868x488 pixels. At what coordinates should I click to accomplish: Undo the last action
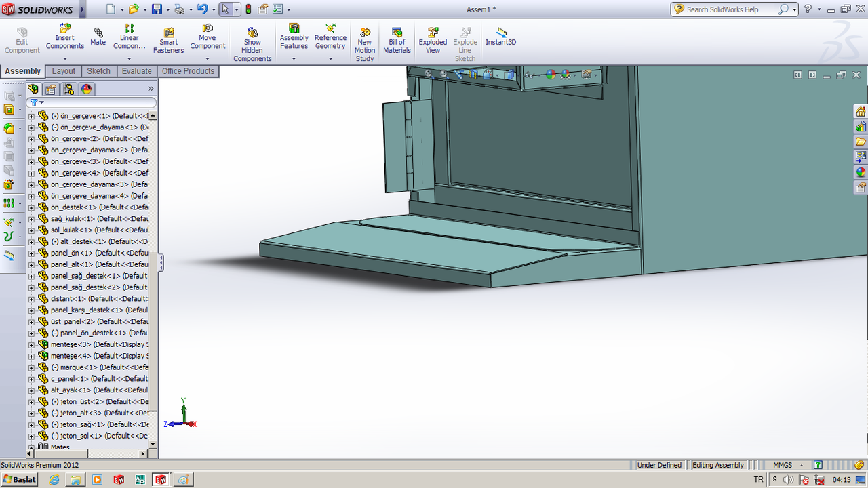[202, 9]
